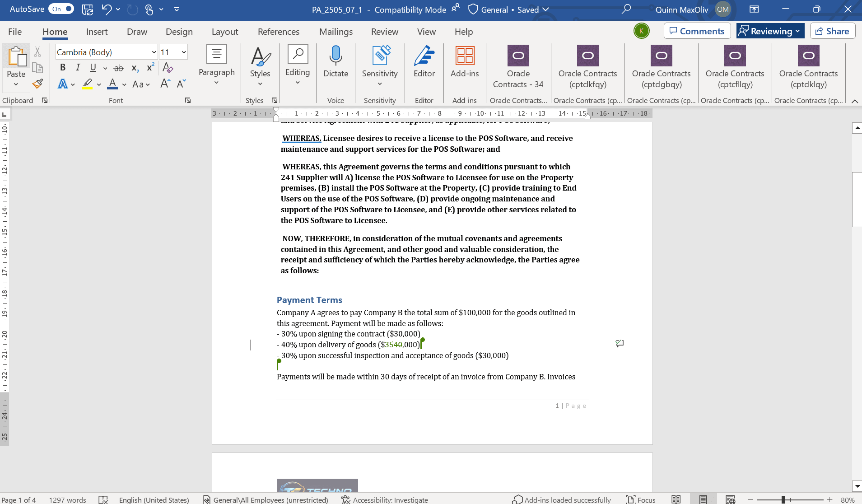The height and width of the screenshot is (504, 862).
Task: Open Oracle Contracts - 34 add-in
Action: coord(518,67)
